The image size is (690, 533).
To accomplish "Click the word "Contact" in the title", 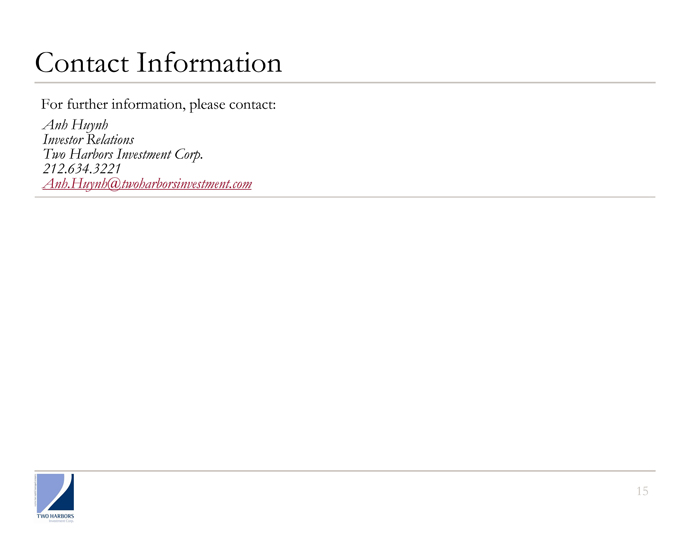I will (82, 62).
